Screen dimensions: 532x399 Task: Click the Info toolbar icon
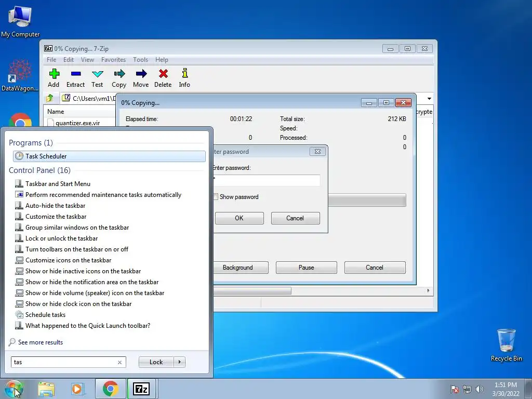[184, 78]
